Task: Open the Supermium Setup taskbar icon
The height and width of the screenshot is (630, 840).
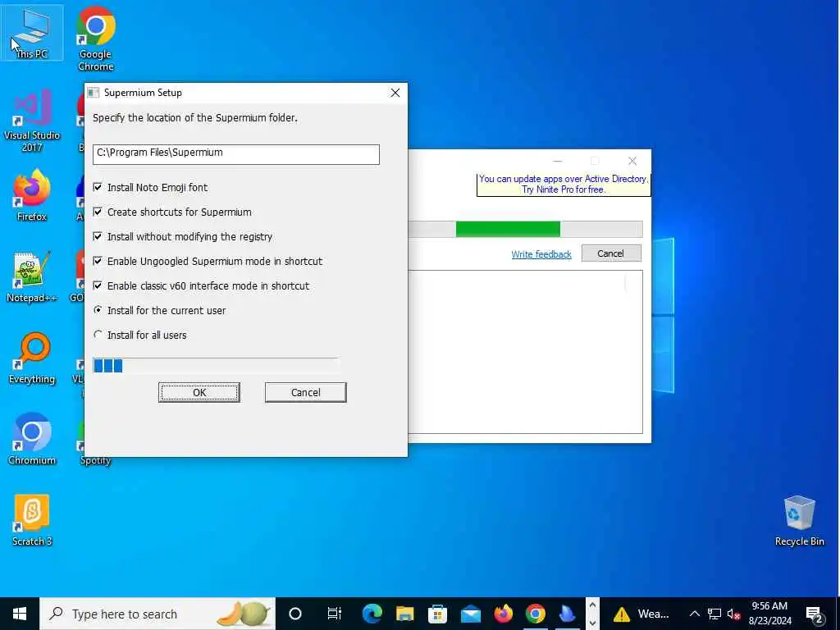Action: pos(568,614)
